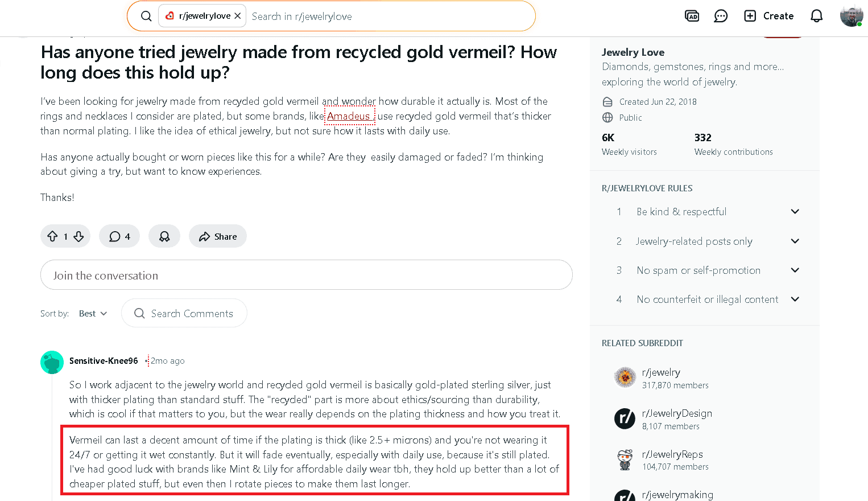Visit the r/JewelryDesign community link
Screen dimensions: 868x501
click(677, 413)
